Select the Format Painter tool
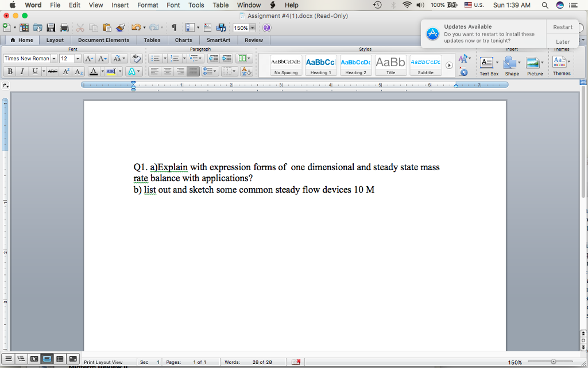The image size is (588, 368). 119,28
